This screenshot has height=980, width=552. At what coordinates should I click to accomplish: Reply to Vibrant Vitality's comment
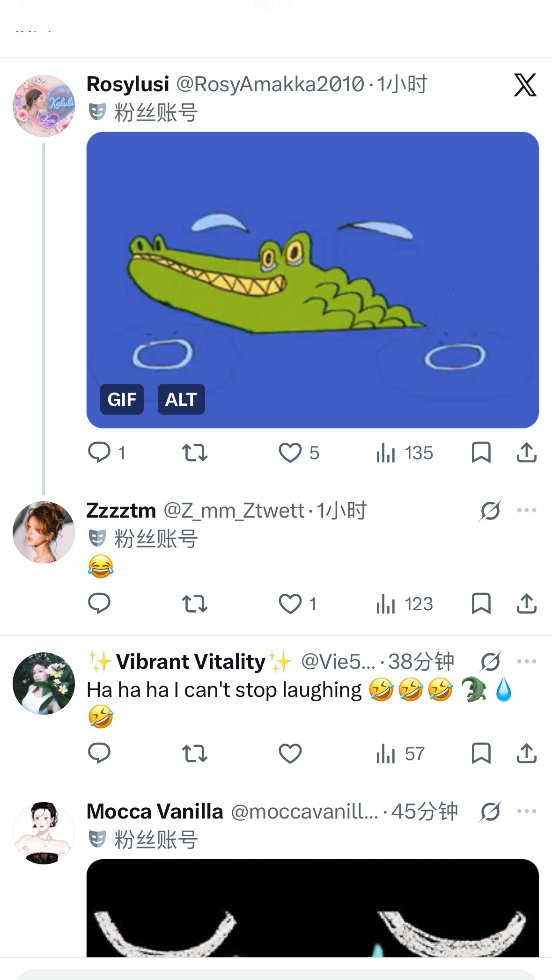click(x=99, y=753)
